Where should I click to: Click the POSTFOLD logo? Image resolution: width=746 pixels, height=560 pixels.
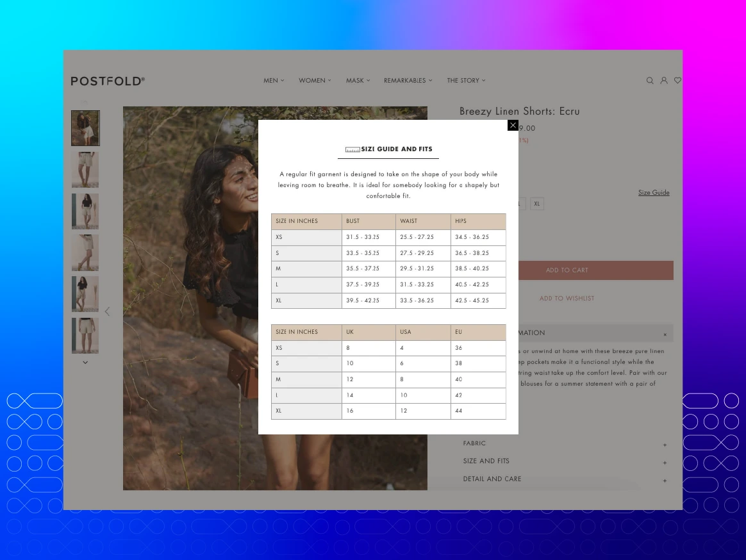[108, 81]
